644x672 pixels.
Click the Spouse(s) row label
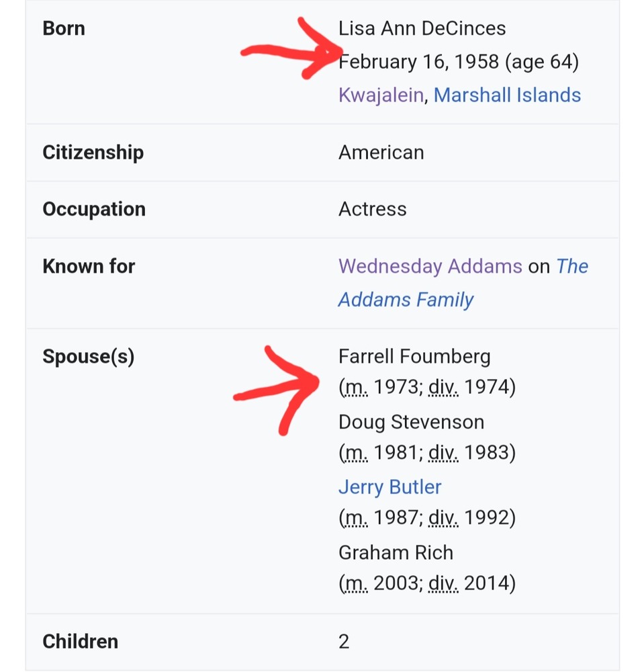point(88,357)
